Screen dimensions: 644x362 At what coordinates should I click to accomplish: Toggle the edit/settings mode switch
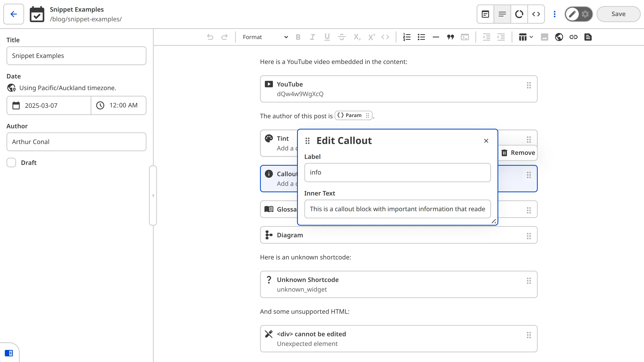579,14
